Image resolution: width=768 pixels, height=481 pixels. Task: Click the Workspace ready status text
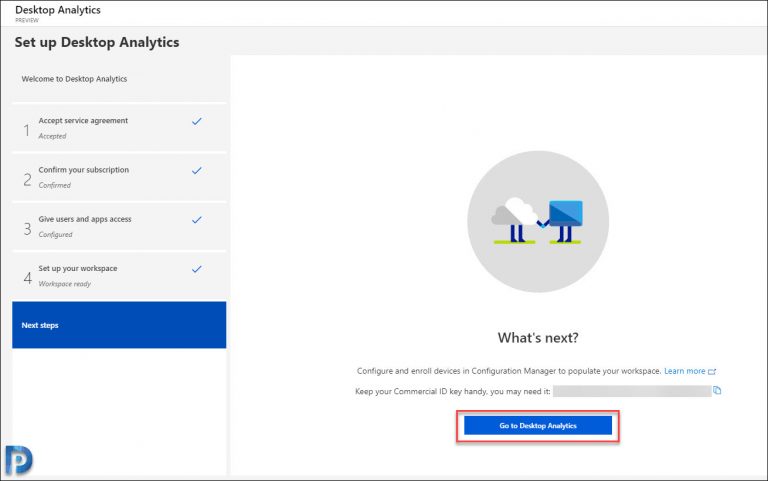click(65, 284)
